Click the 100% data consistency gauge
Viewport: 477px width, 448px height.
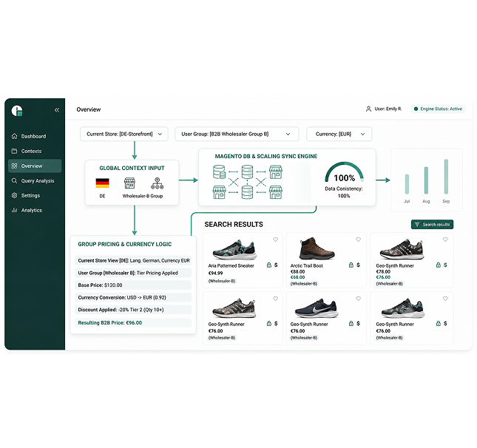(x=344, y=173)
